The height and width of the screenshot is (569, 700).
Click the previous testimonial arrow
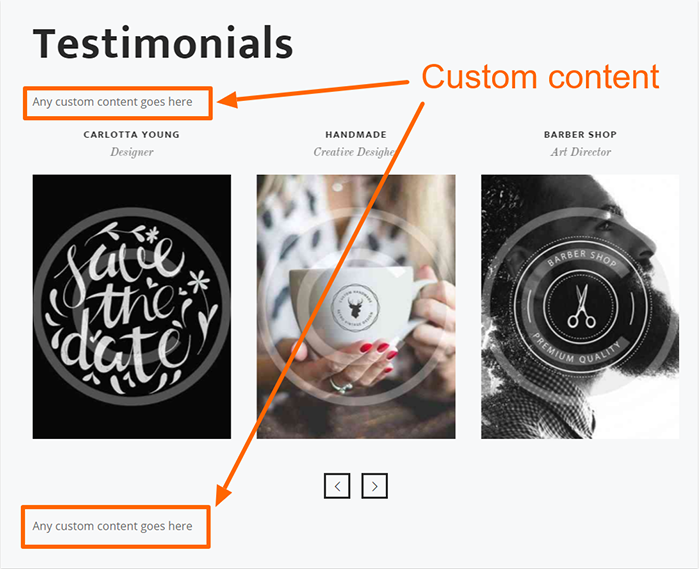(x=337, y=486)
